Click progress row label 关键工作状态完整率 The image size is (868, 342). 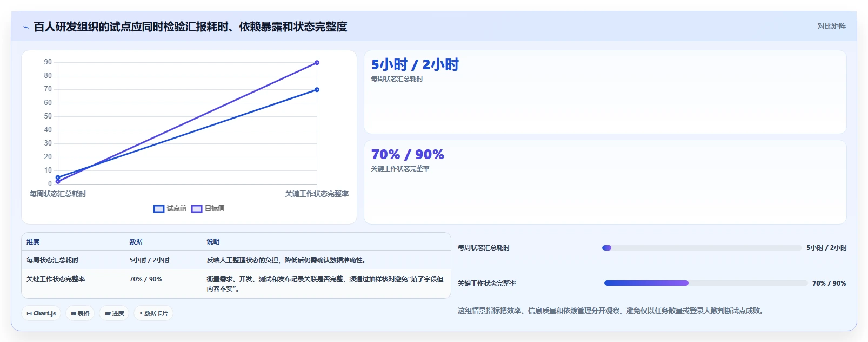coord(487,284)
